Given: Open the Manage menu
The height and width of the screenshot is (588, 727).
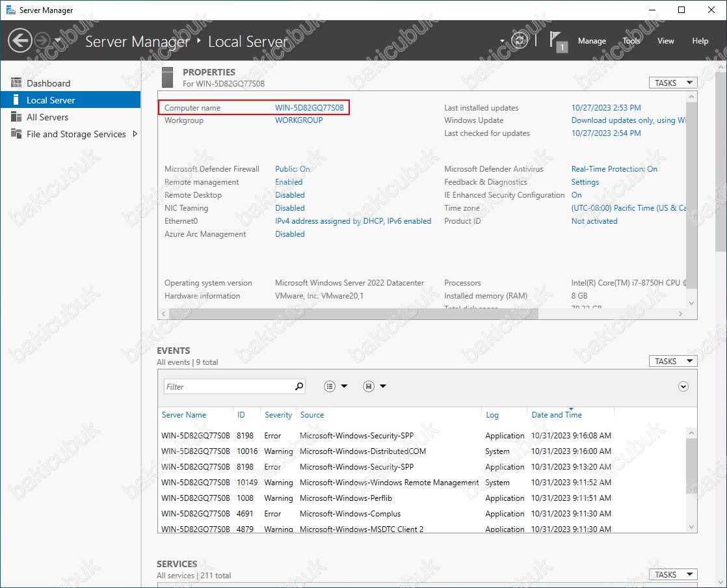Looking at the screenshot, I should point(592,41).
